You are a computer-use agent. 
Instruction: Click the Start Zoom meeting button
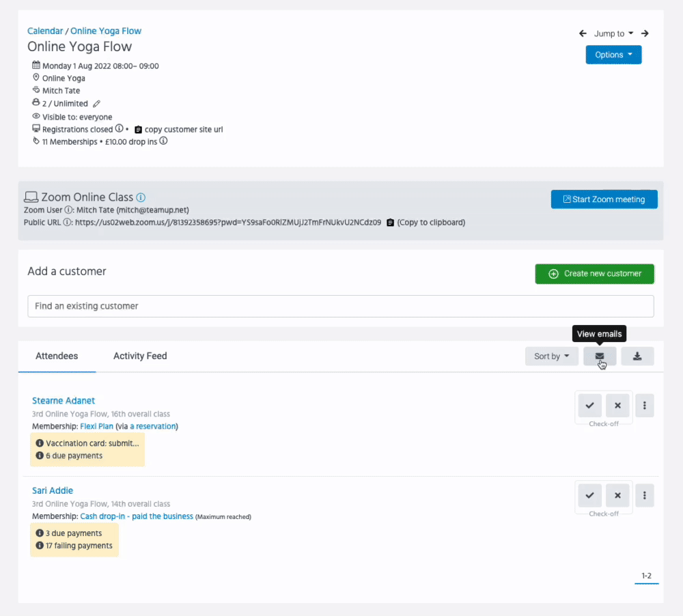pos(604,199)
